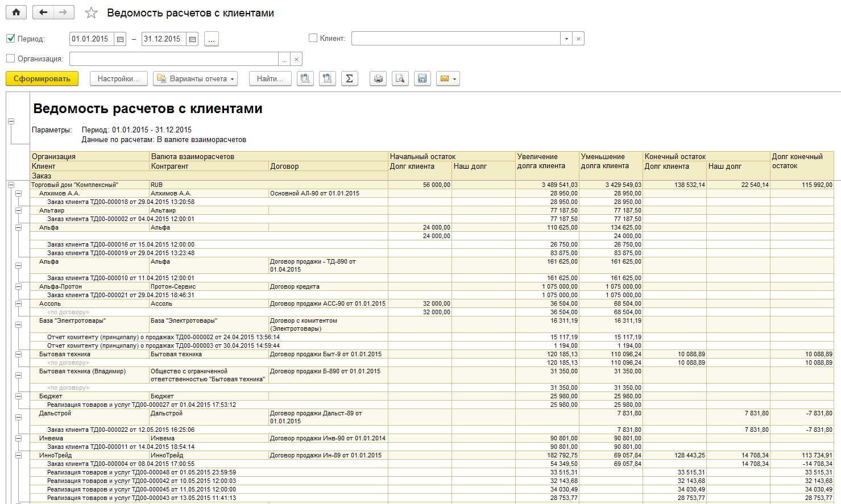Save report with floppy disk icon
Image resolution: width=841 pixels, height=504 pixels.
pyautogui.click(x=422, y=78)
